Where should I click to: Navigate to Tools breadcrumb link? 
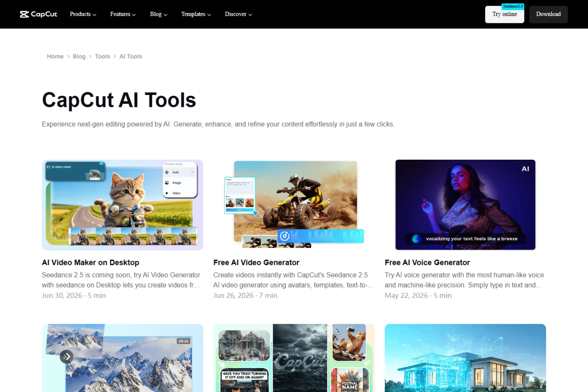coord(102,56)
